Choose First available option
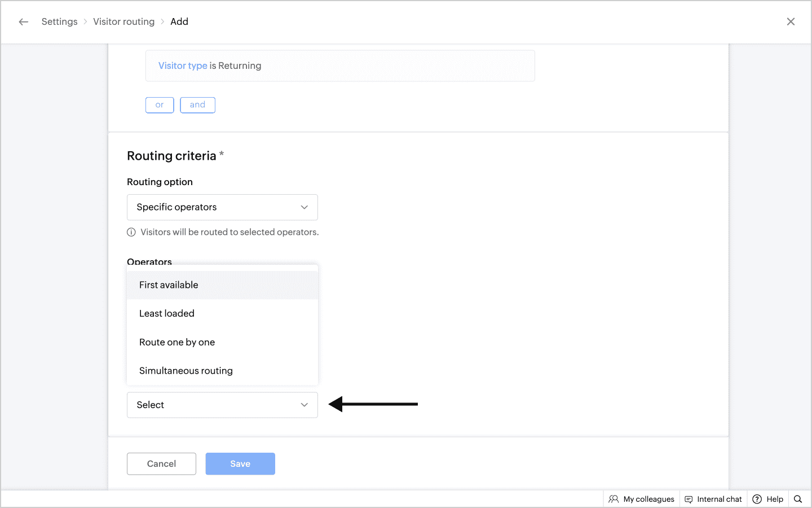 pyautogui.click(x=169, y=285)
